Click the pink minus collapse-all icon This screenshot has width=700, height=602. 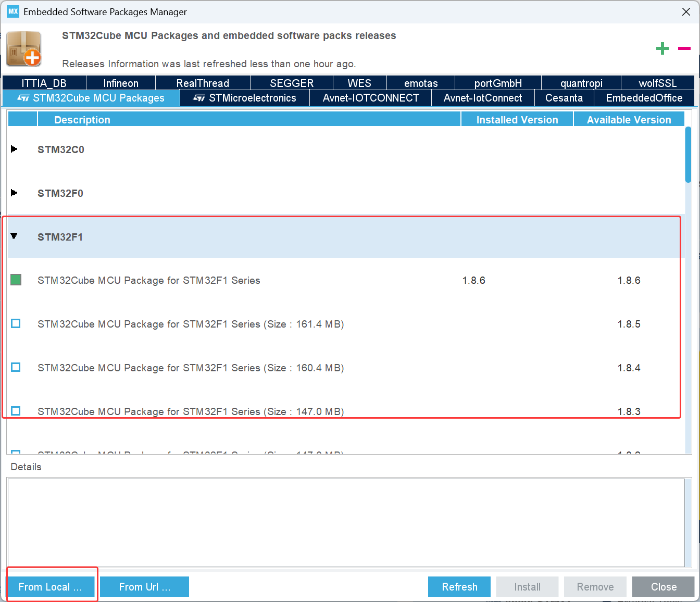click(x=684, y=48)
